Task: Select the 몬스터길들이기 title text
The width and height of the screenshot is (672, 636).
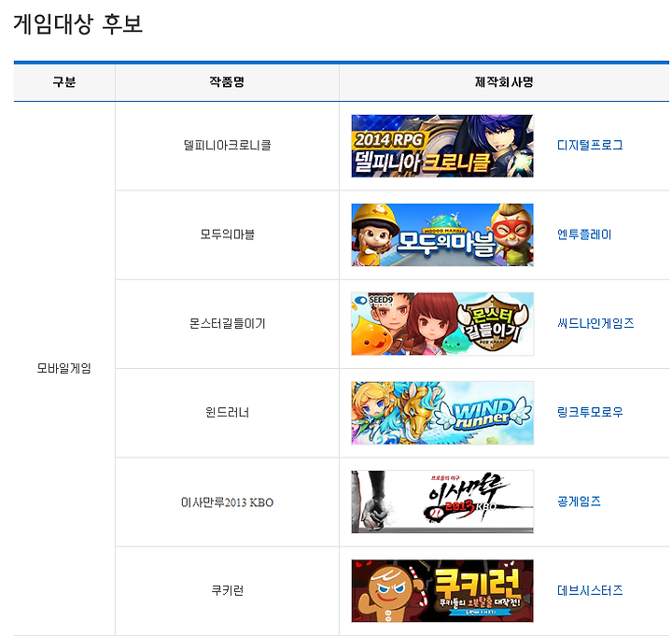Action: (228, 323)
